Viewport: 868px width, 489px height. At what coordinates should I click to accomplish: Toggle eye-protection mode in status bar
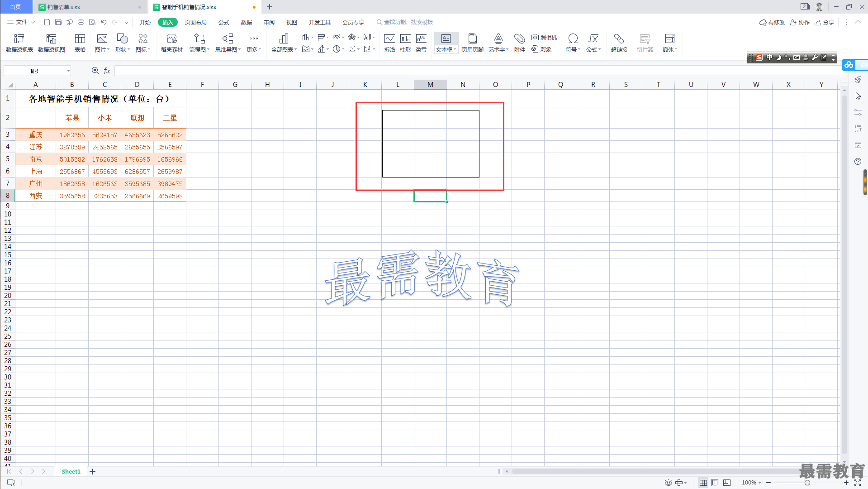[x=668, y=483]
